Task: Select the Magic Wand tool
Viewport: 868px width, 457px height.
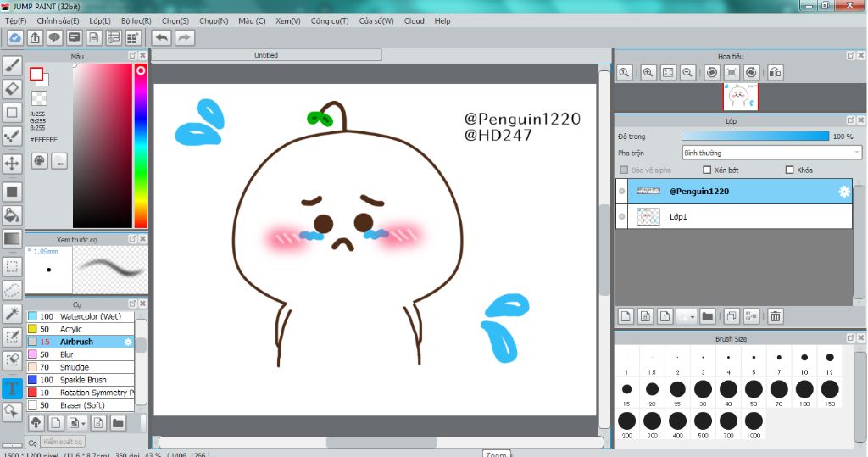Action: click(12, 314)
